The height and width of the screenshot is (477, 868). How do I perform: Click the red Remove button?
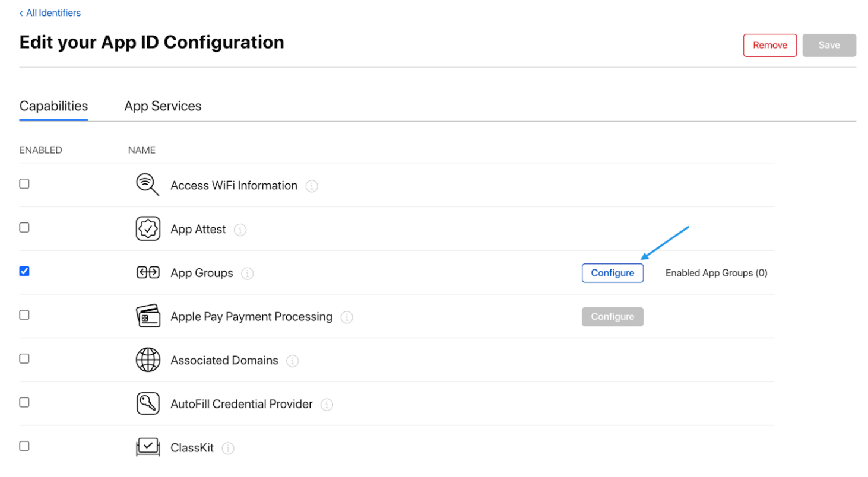(770, 45)
